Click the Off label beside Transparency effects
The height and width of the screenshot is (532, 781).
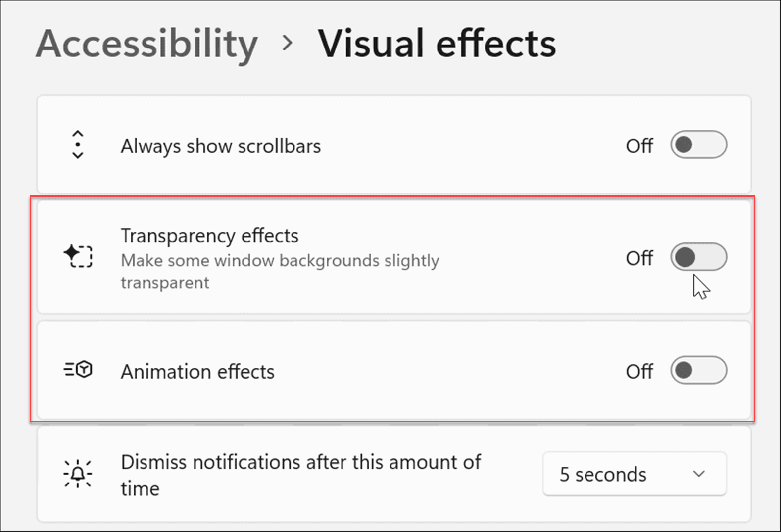coord(639,257)
